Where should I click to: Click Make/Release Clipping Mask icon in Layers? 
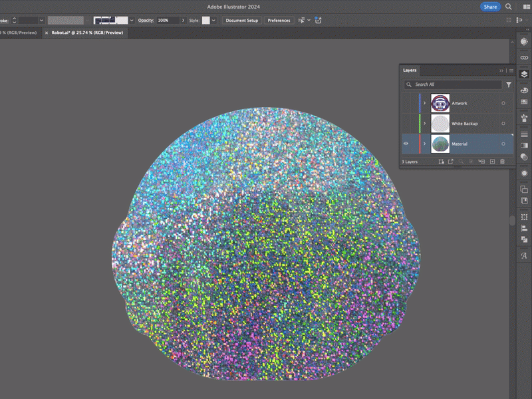click(x=441, y=162)
